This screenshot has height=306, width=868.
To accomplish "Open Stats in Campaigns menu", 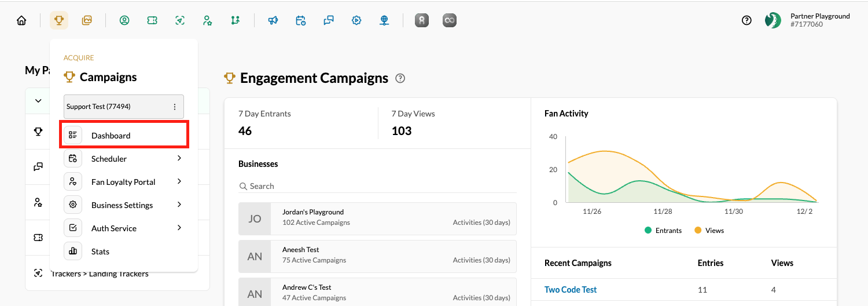I will 100,252.
